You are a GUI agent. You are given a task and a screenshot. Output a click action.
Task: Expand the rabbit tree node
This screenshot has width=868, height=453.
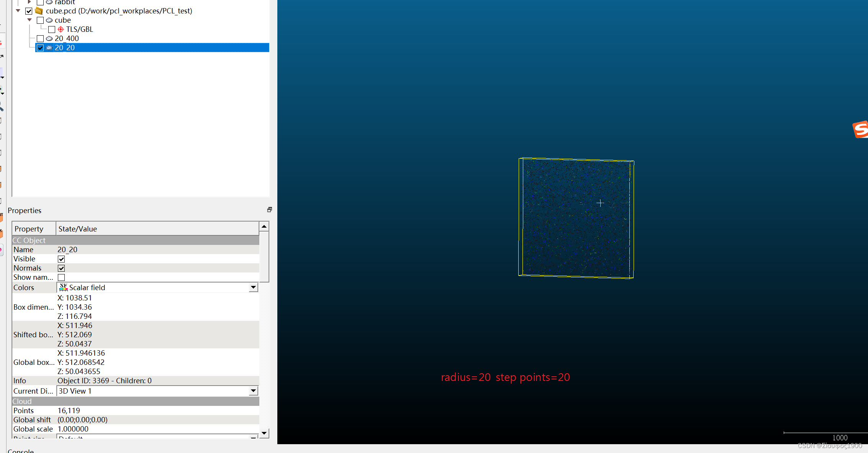pyautogui.click(x=29, y=2)
